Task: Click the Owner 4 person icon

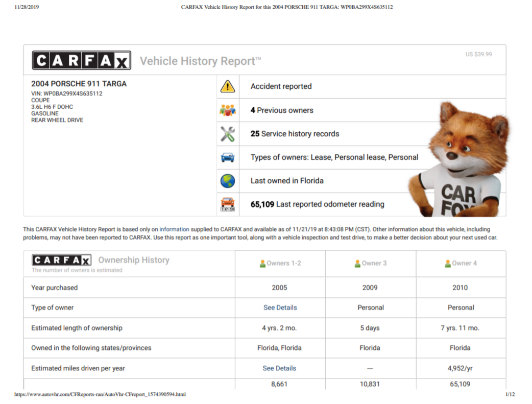Action: 448,264
